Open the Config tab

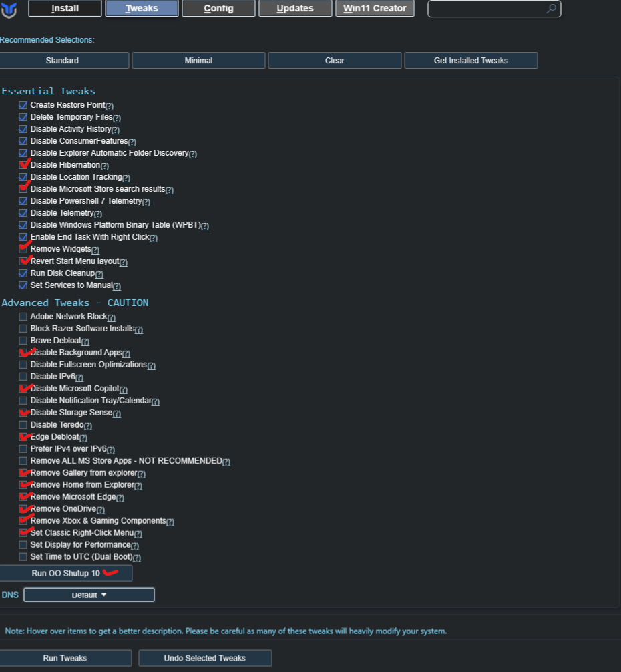218,8
